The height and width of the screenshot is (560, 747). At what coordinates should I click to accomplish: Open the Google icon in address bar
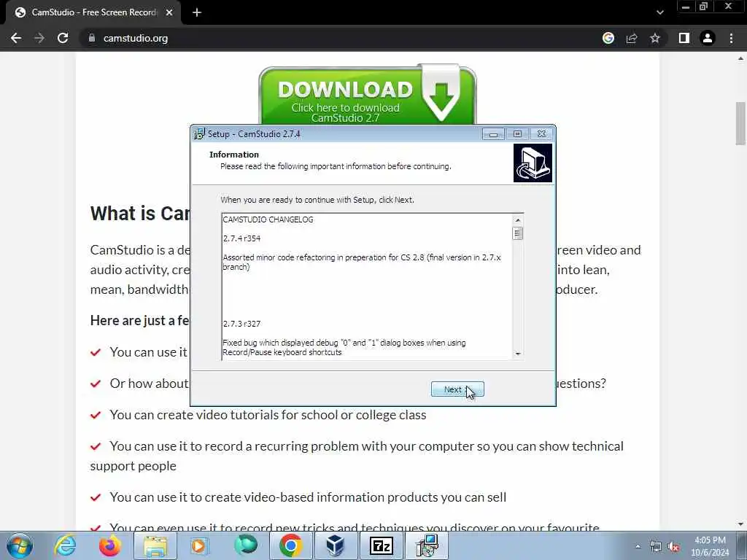608,38
